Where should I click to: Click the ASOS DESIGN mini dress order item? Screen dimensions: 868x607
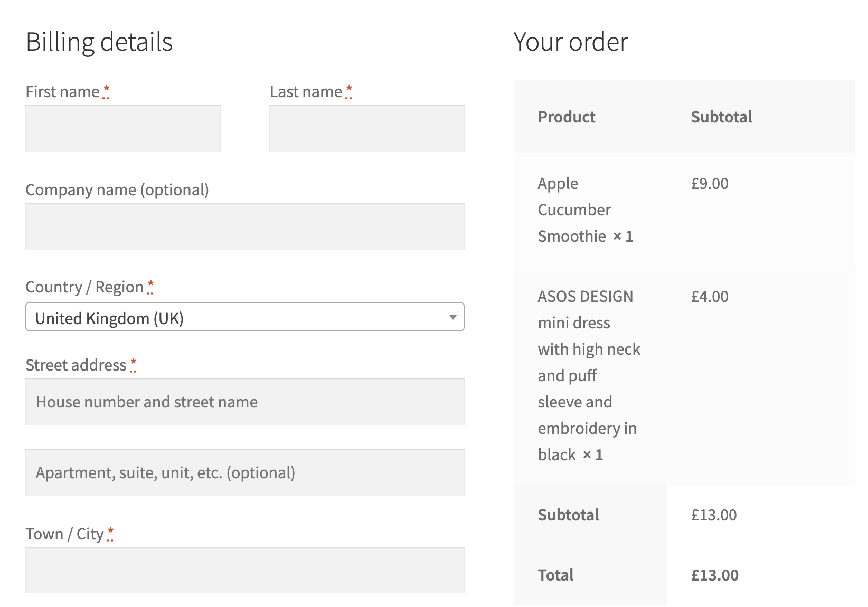pyautogui.click(x=589, y=375)
